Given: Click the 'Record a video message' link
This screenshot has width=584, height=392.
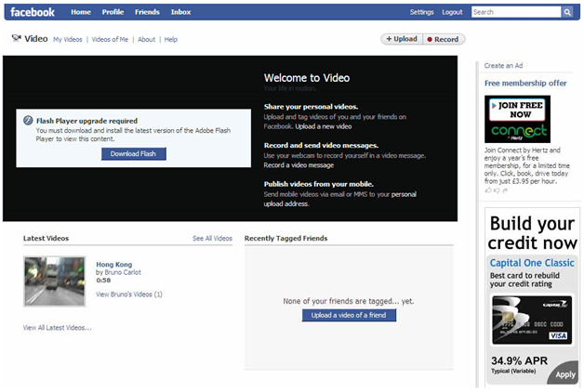Looking at the screenshot, I should [x=299, y=165].
